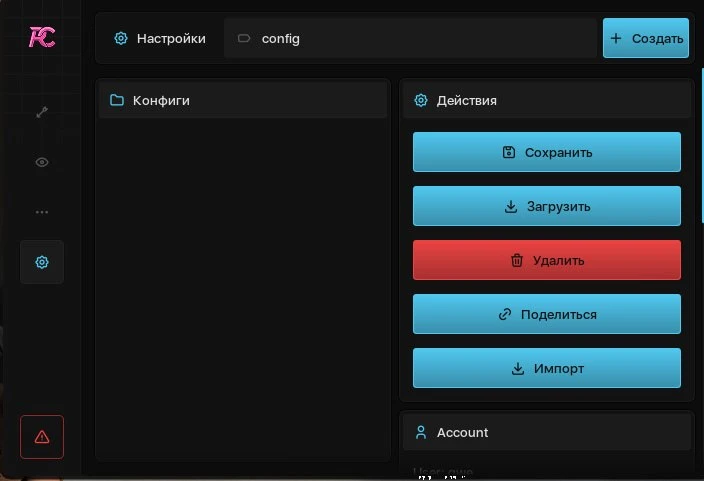Click the Сохранить button

(x=547, y=152)
